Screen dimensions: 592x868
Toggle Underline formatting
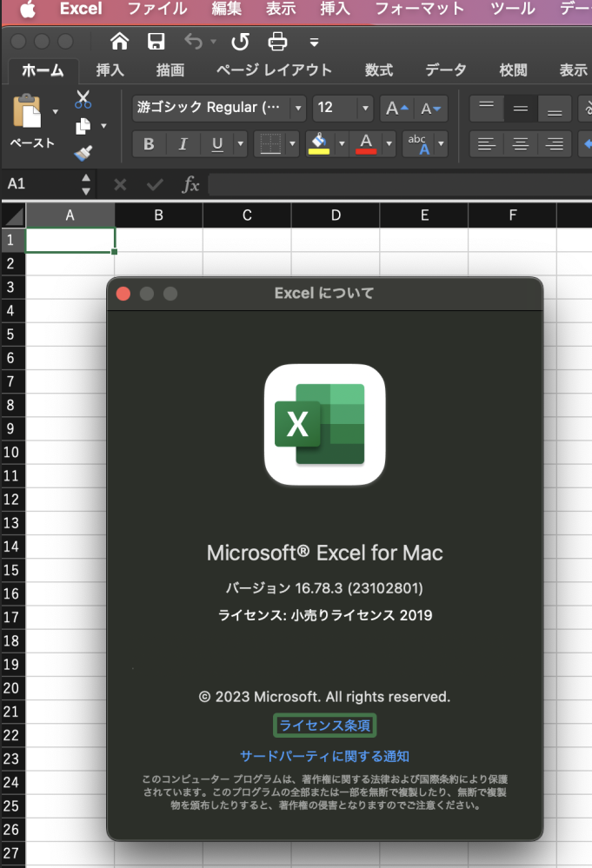click(217, 144)
